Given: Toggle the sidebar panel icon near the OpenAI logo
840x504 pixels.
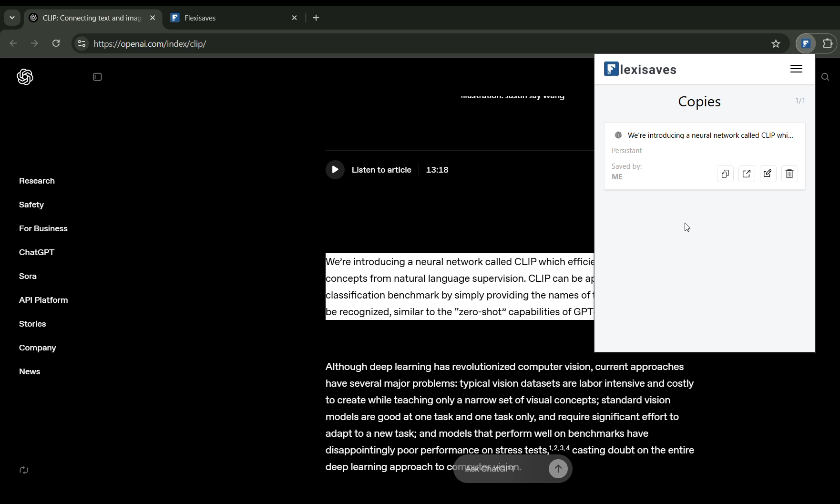Looking at the screenshot, I should coord(97,77).
